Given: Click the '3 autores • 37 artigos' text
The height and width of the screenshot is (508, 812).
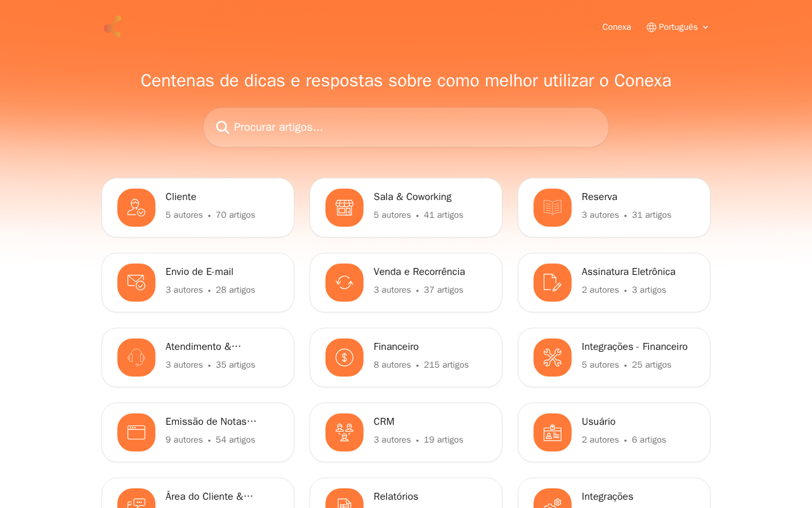Looking at the screenshot, I should coord(418,290).
